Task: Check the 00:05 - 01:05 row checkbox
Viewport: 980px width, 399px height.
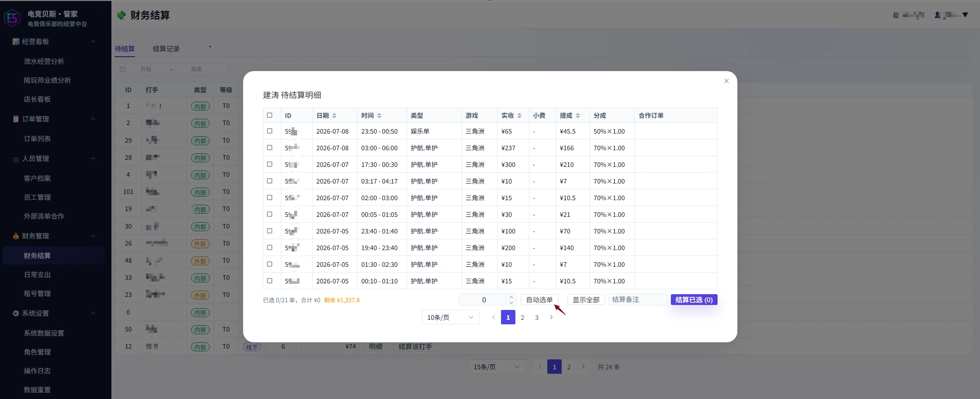Action: click(270, 214)
